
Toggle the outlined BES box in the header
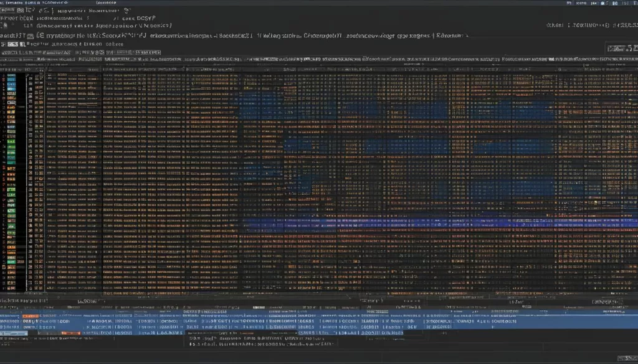pos(13,45)
